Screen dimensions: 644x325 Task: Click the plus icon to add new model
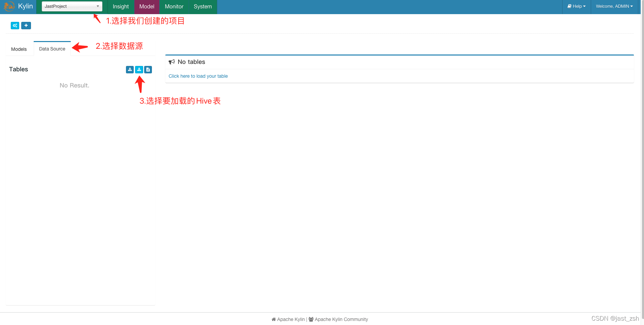[x=26, y=26]
